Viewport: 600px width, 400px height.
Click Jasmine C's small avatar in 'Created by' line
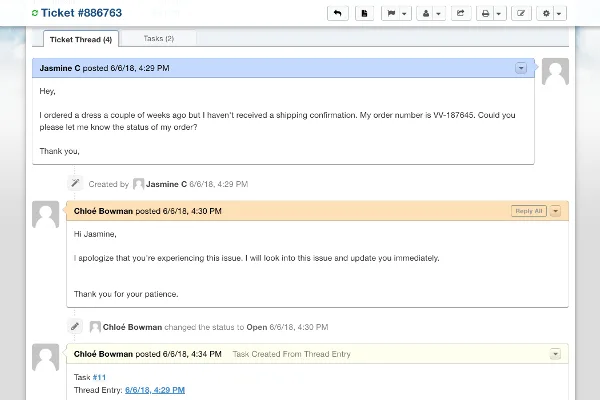139,184
